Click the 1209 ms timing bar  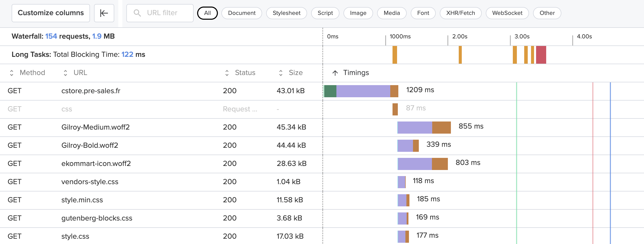(361, 91)
